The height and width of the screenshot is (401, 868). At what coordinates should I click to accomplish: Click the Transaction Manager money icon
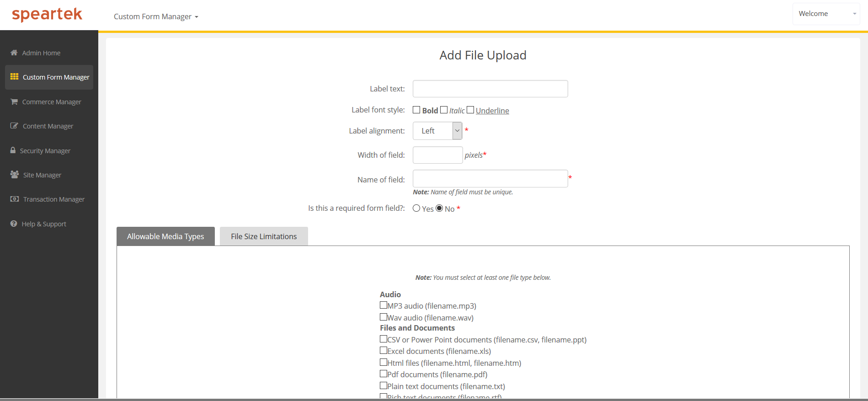[15, 199]
